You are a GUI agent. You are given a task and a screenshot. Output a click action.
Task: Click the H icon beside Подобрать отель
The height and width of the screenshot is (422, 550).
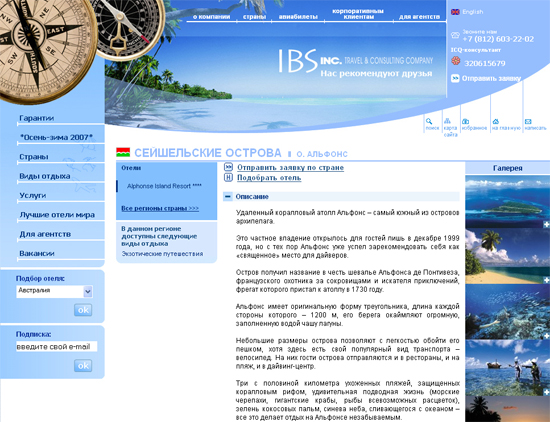pyautogui.click(x=228, y=177)
